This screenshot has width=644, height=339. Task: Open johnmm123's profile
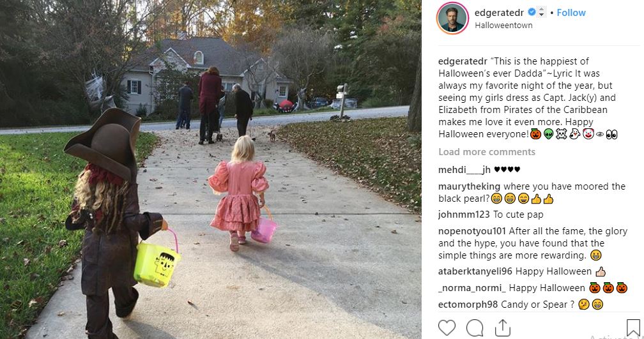[x=464, y=215]
